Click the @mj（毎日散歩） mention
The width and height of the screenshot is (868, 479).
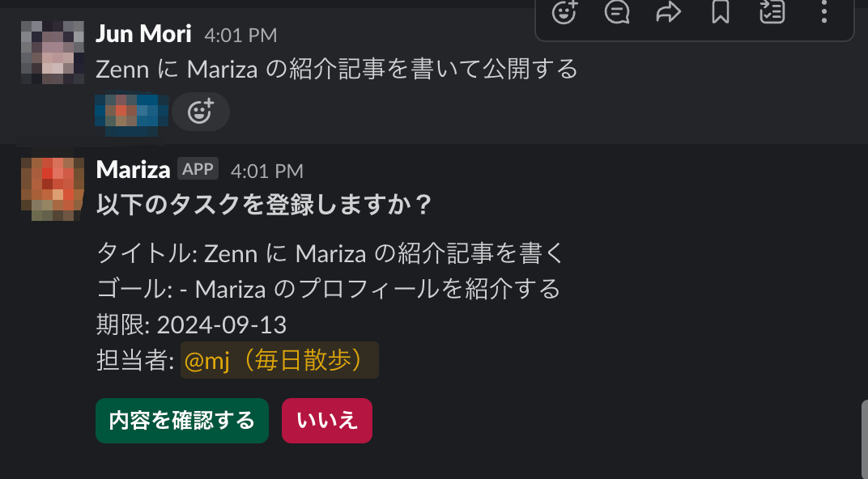point(279,360)
